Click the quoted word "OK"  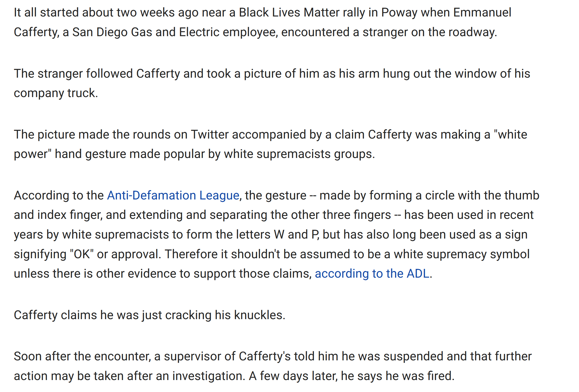pos(82,254)
